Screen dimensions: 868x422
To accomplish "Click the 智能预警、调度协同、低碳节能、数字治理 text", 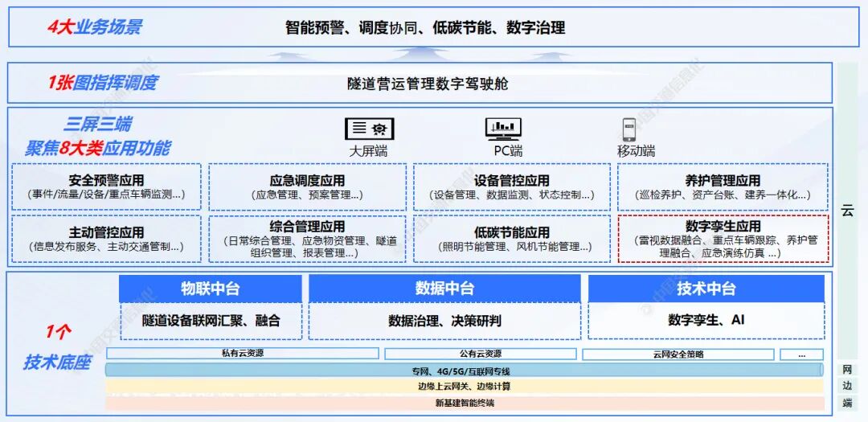I will tap(425, 27).
